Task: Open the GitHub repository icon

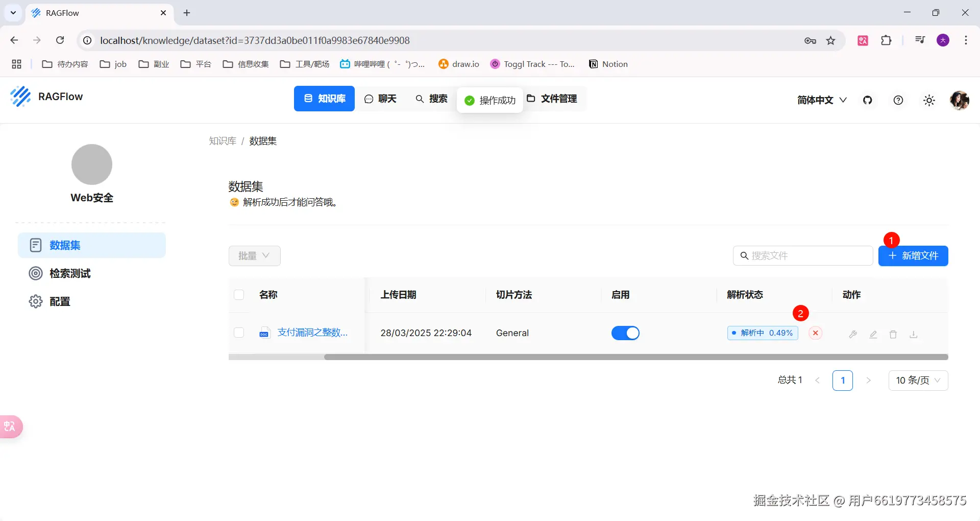Action: (x=868, y=100)
